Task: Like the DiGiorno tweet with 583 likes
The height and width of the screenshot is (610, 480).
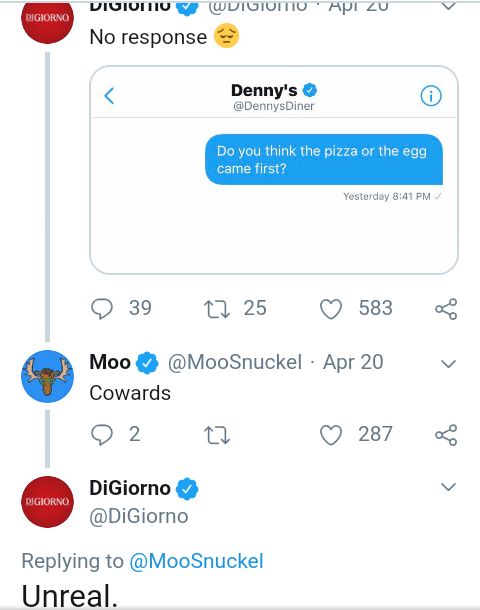Action: [x=331, y=309]
